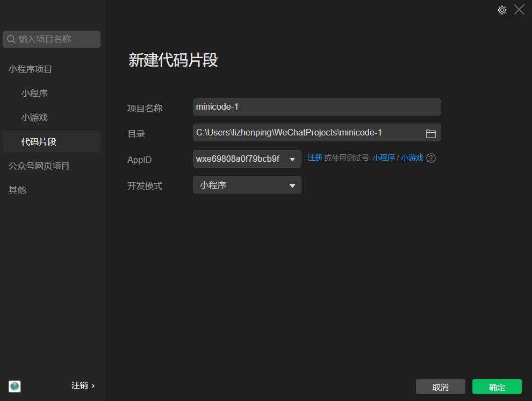Click the magnifier icon in the search box
The height and width of the screenshot is (401, 532).
11,39
